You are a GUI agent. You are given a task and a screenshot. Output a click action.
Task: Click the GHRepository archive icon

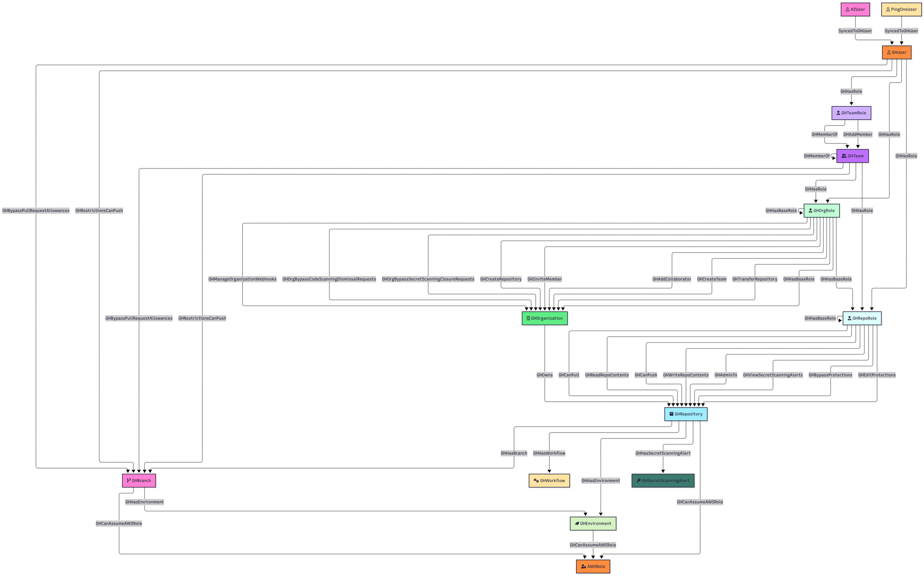click(671, 414)
